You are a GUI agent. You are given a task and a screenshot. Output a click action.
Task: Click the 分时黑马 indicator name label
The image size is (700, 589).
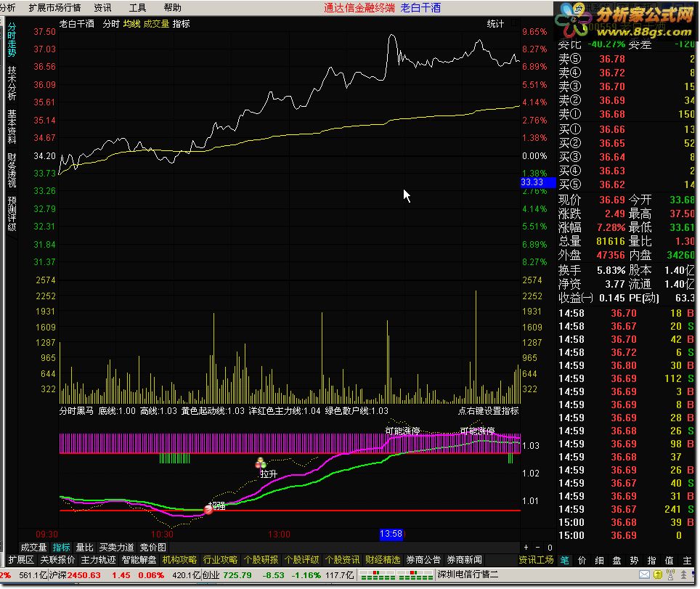tap(76, 411)
